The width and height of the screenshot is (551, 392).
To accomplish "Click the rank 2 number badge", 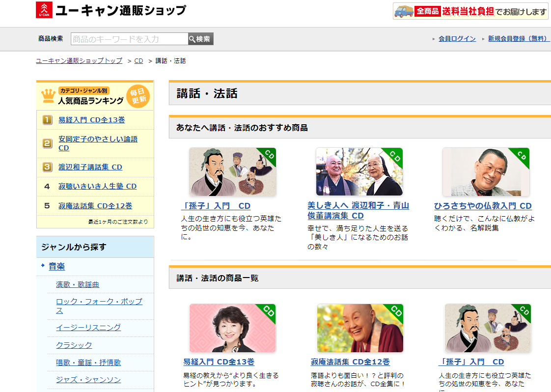I will pos(47,143).
